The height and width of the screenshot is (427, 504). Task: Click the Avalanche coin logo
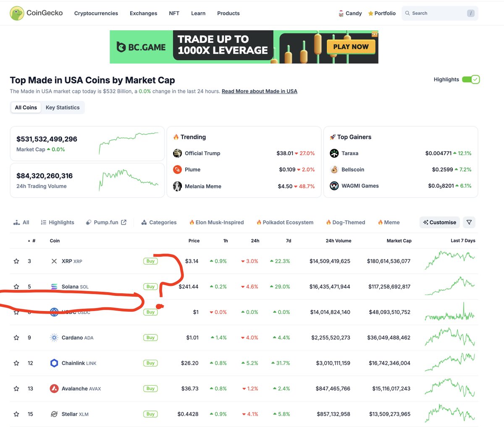coord(54,389)
